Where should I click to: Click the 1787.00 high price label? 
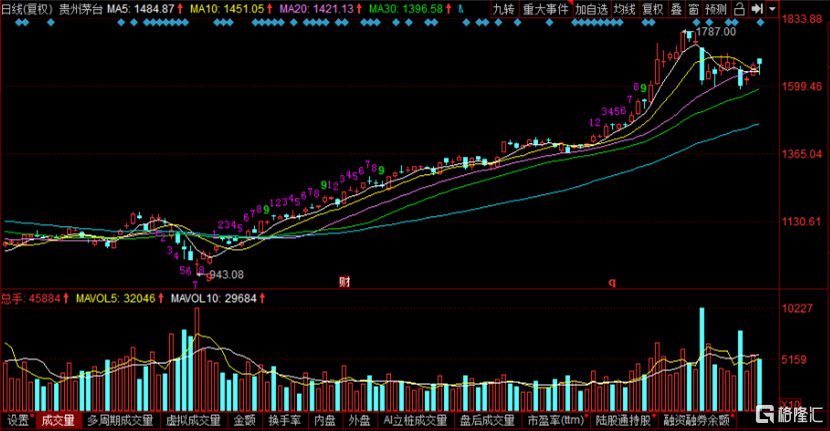716,32
